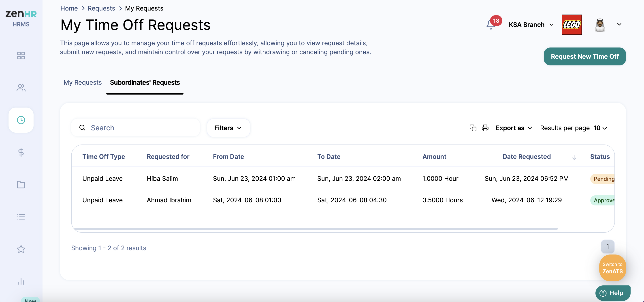Copy table using the copy icon
Viewport: 644px width, 302px height.
[473, 128]
